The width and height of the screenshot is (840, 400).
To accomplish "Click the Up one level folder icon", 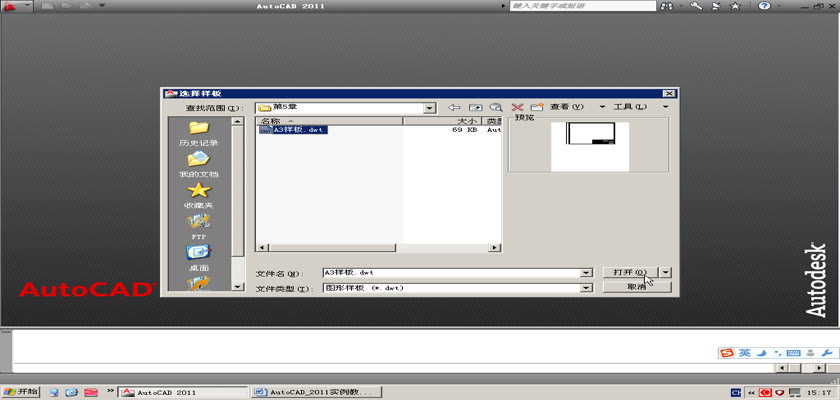I will 475,108.
